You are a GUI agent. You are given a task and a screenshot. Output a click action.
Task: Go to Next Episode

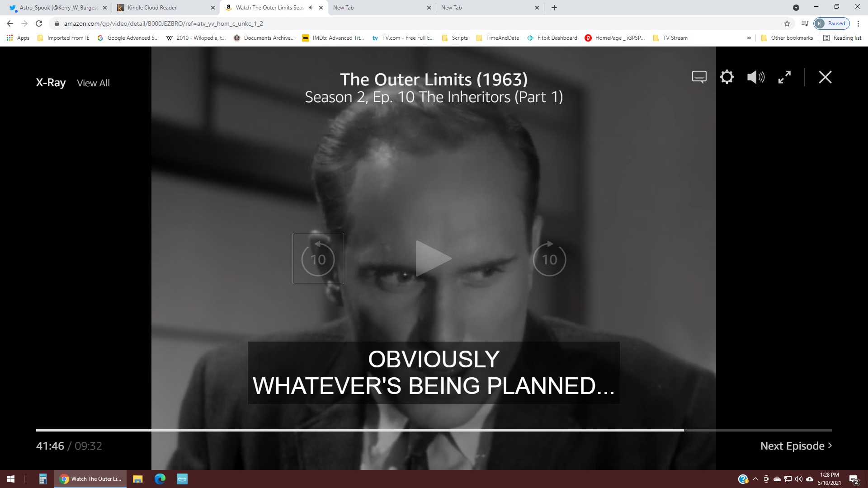(x=796, y=446)
